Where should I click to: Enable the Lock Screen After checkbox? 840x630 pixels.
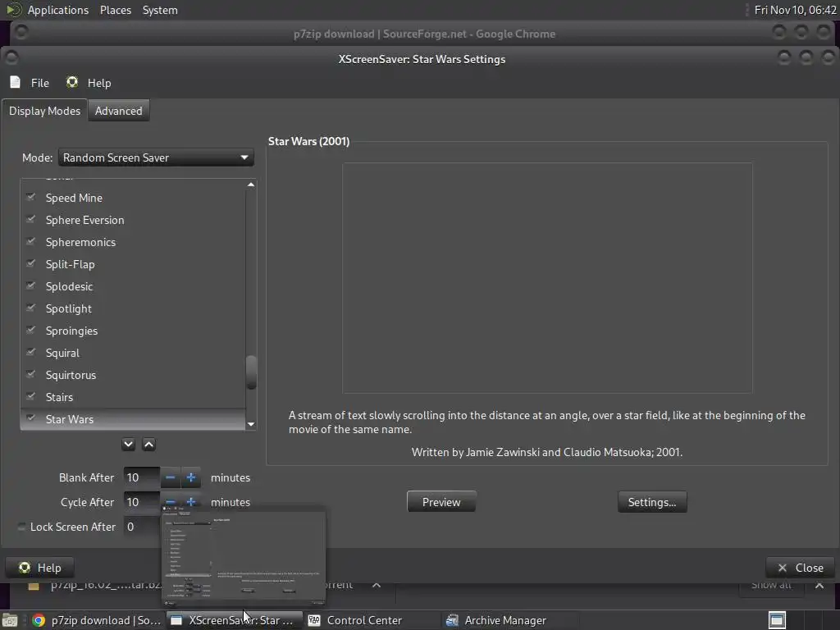tap(21, 527)
